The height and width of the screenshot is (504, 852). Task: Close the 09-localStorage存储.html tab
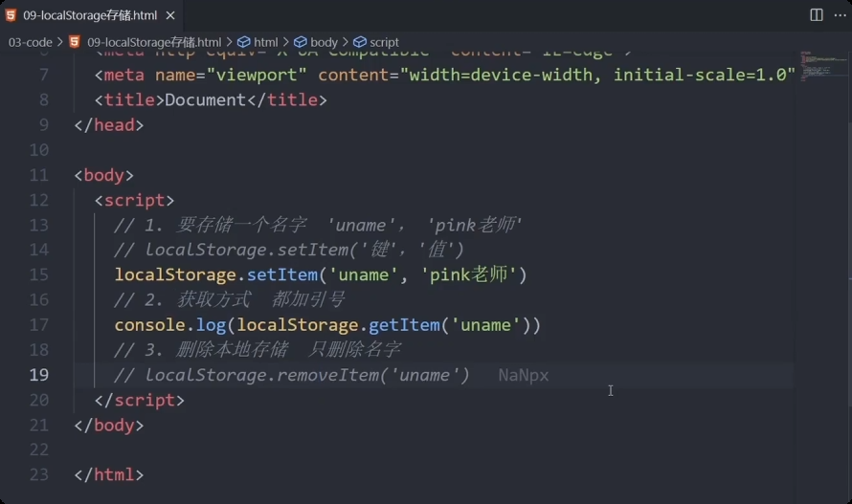click(170, 15)
